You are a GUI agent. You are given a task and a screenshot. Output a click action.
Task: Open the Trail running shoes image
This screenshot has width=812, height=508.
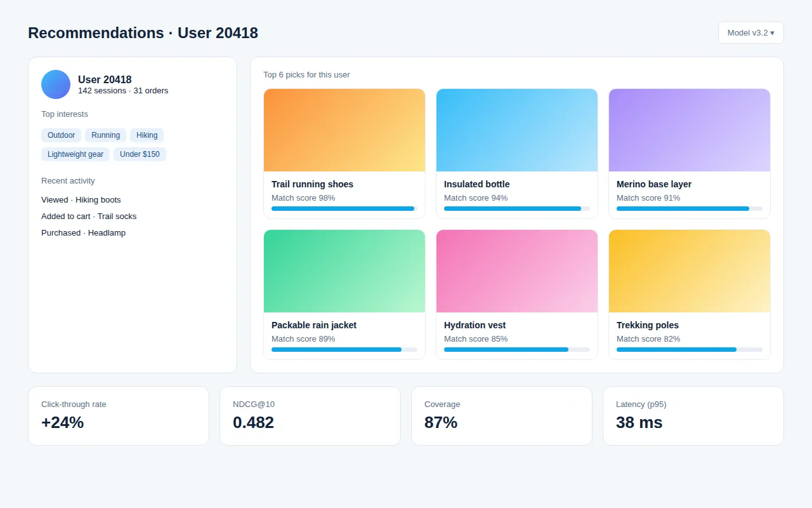tap(344, 130)
